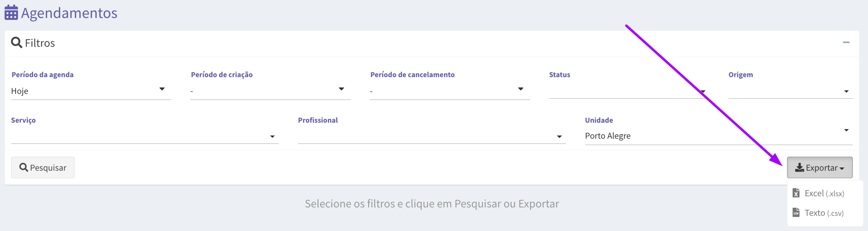Viewport: 868px width, 231px height.
Task: Open the Serviço selection field
Action: click(x=145, y=136)
